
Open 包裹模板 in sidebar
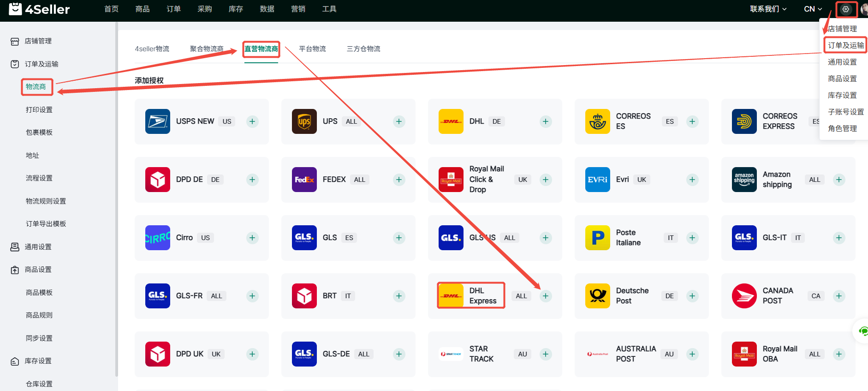coord(39,132)
